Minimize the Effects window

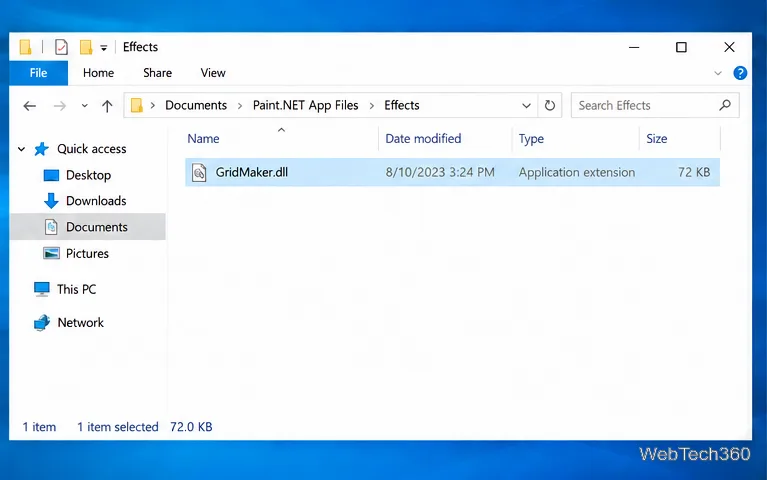click(x=634, y=47)
